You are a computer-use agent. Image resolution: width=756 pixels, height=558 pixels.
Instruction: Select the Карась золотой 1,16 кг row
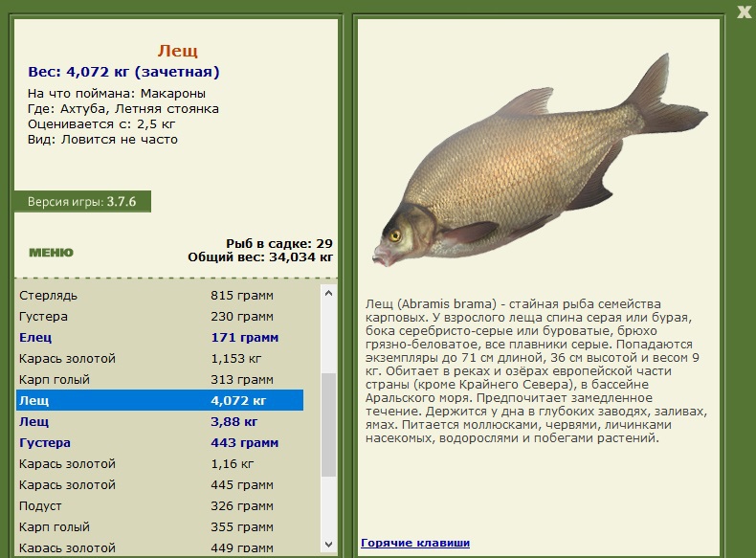pyautogui.click(x=160, y=463)
